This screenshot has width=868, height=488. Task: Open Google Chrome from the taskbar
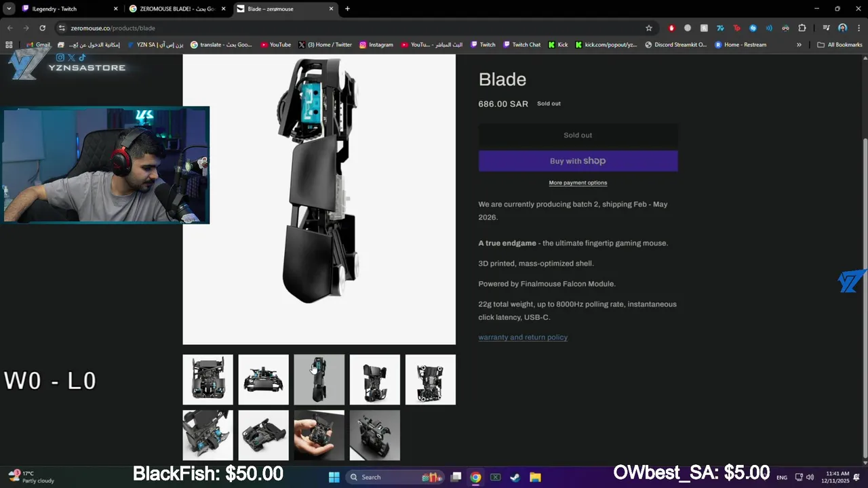pos(475,477)
